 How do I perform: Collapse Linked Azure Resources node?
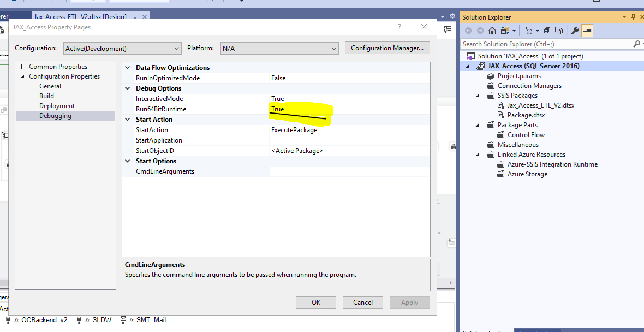point(478,155)
